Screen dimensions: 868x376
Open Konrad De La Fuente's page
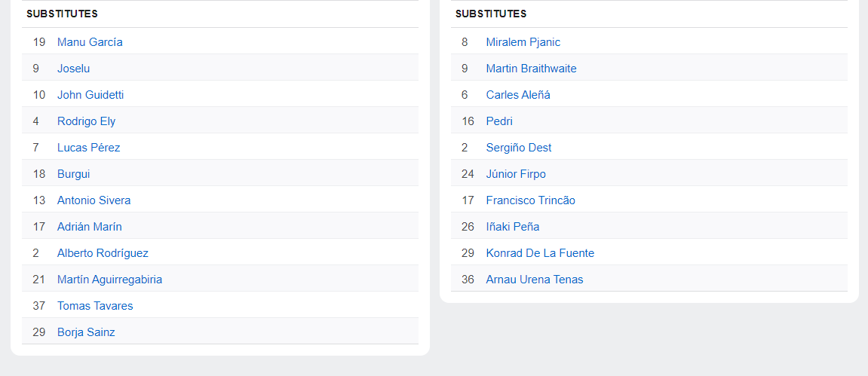pos(540,253)
